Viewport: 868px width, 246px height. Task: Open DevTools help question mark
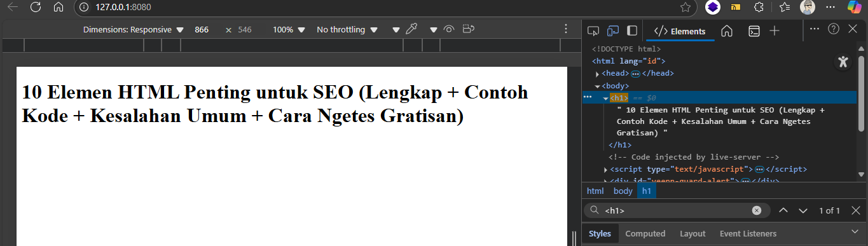tap(833, 29)
